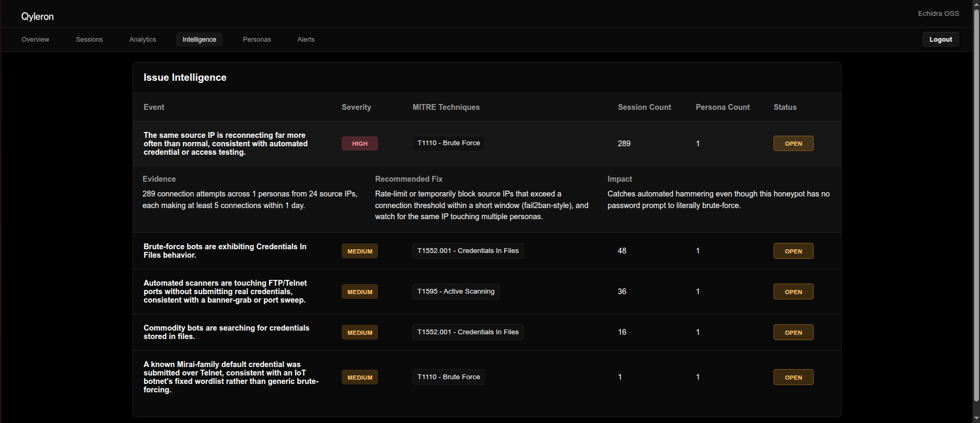Click T1110 Brute Force tag in Mirai row
This screenshot has width=980, height=423.
[x=448, y=377]
